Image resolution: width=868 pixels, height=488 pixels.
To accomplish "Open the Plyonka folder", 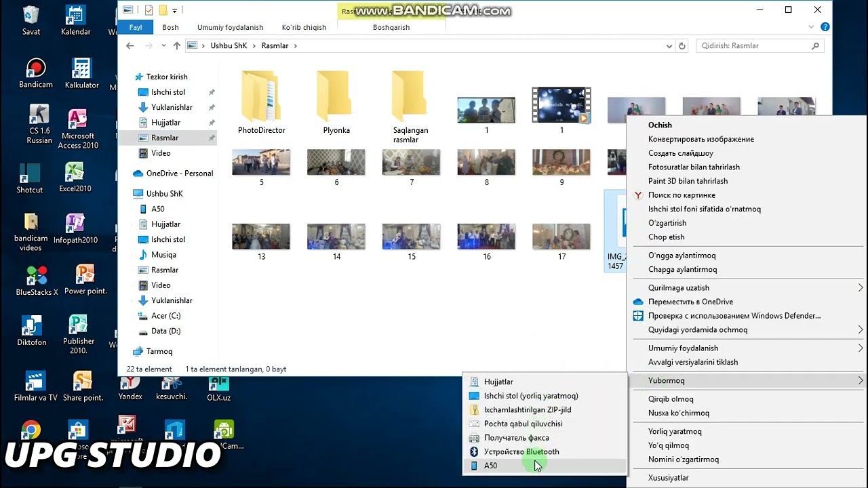I will (336, 102).
